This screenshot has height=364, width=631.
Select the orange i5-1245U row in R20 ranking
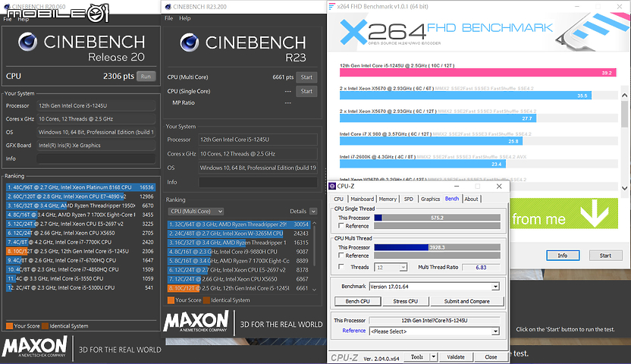[80, 251]
